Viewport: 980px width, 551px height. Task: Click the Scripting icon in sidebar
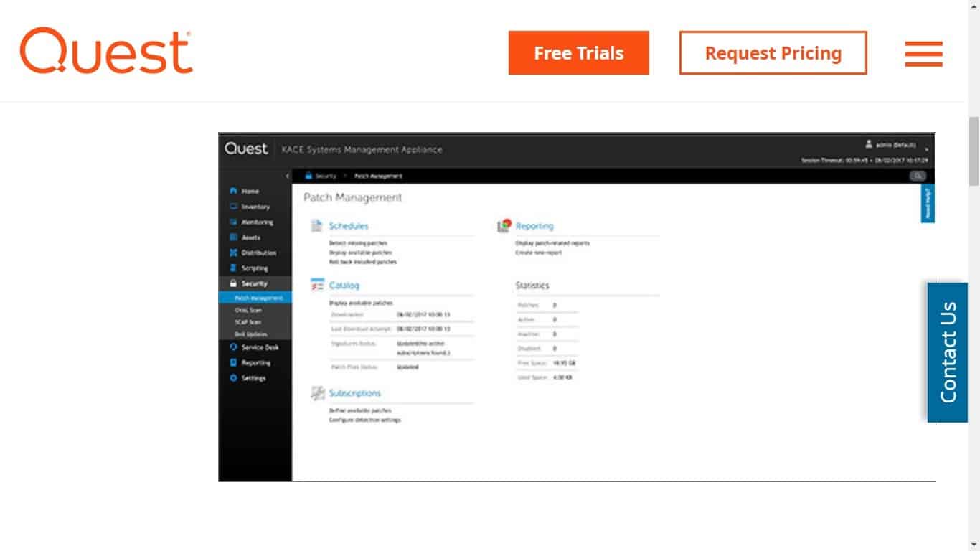(233, 268)
